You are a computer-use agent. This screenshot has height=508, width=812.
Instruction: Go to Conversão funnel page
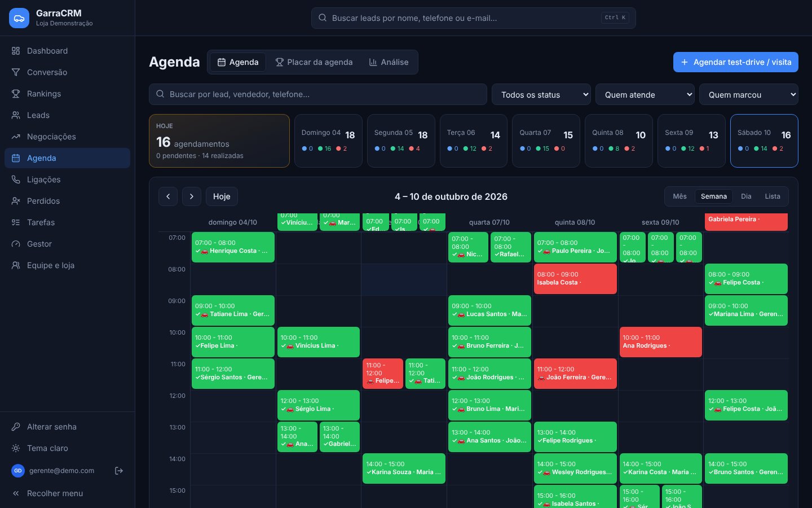coord(67,72)
